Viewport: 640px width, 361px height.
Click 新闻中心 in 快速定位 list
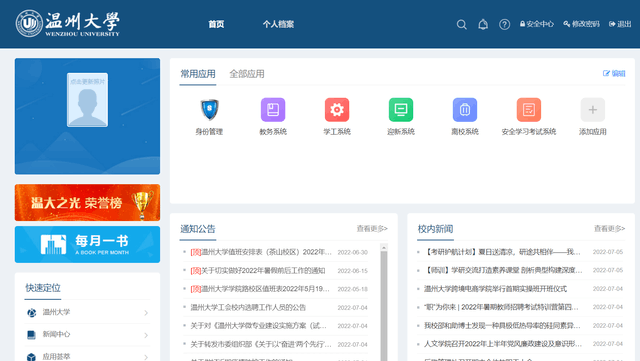pyautogui.click(x=56, y=334)
